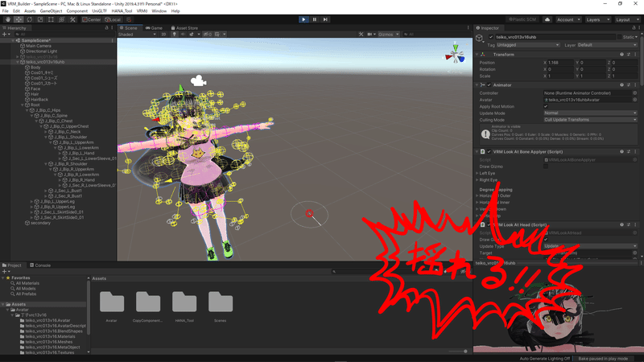This screenshot has height=362, width=644.
Task: Toggle the Static checkbox
Action: pyautogui.click(x=619, y=37)
